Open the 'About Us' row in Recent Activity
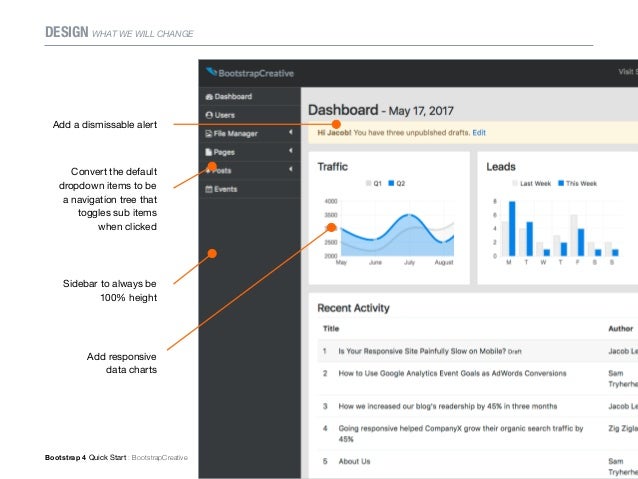Viewport: 638px width, 479px height. coord(354,462)
